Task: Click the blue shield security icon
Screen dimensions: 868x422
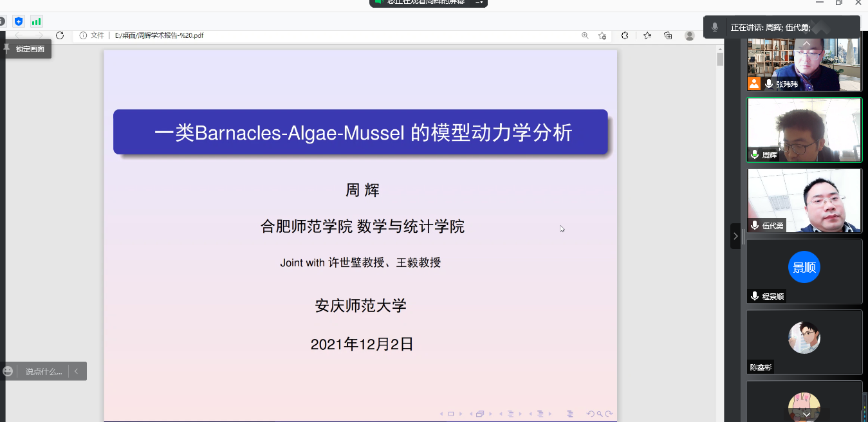Action: [19, 21]
